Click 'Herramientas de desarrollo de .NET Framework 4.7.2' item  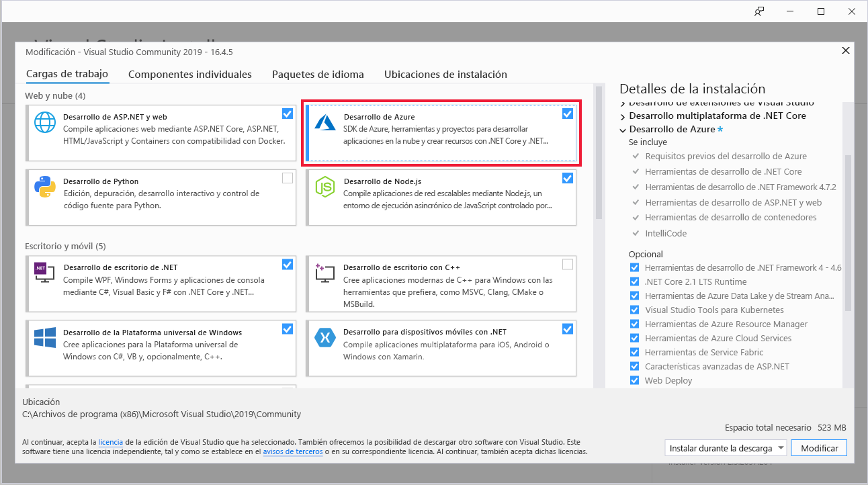[x=740, y=187]
